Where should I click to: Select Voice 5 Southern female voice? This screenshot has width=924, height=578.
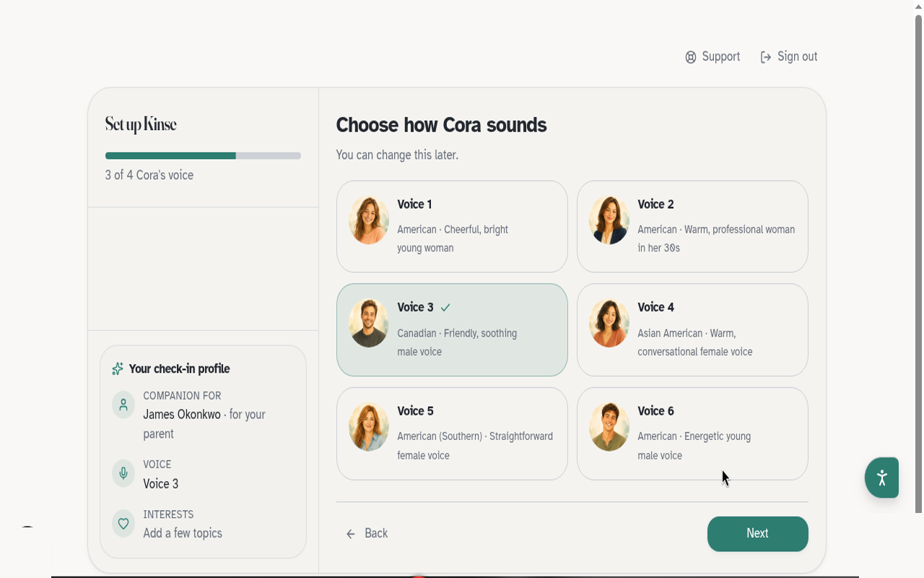click(x=452, y=433)
